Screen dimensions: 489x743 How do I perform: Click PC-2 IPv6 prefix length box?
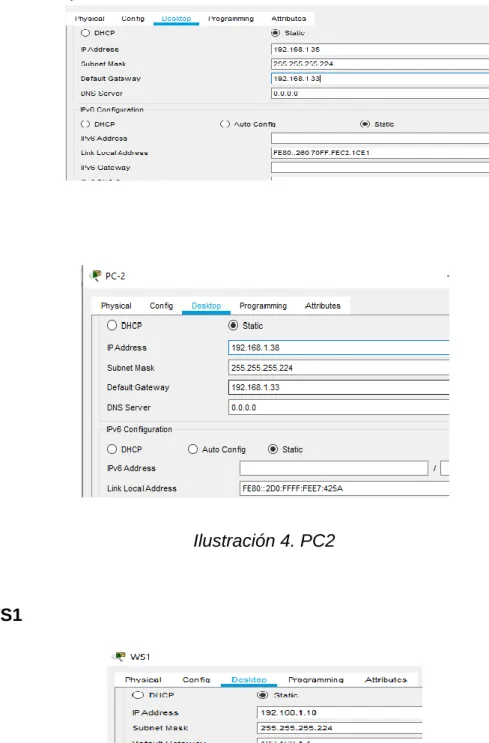(444, 468)
